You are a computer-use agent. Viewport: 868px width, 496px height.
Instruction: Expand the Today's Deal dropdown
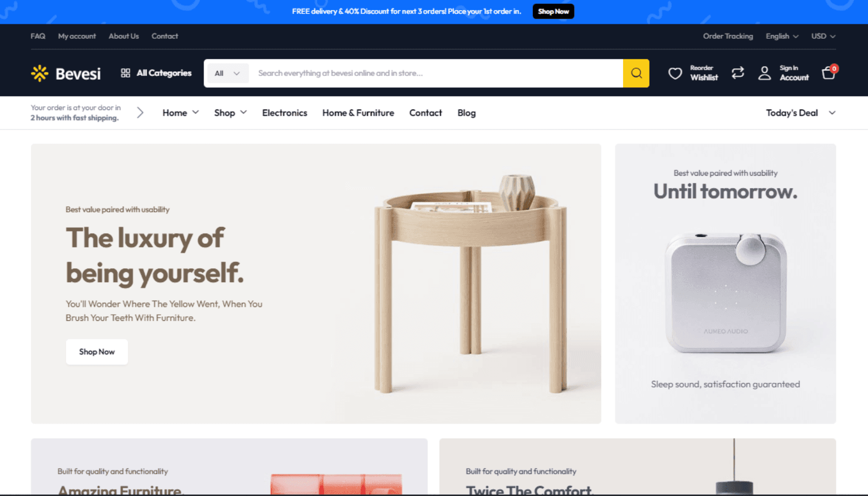pos(801,113)
